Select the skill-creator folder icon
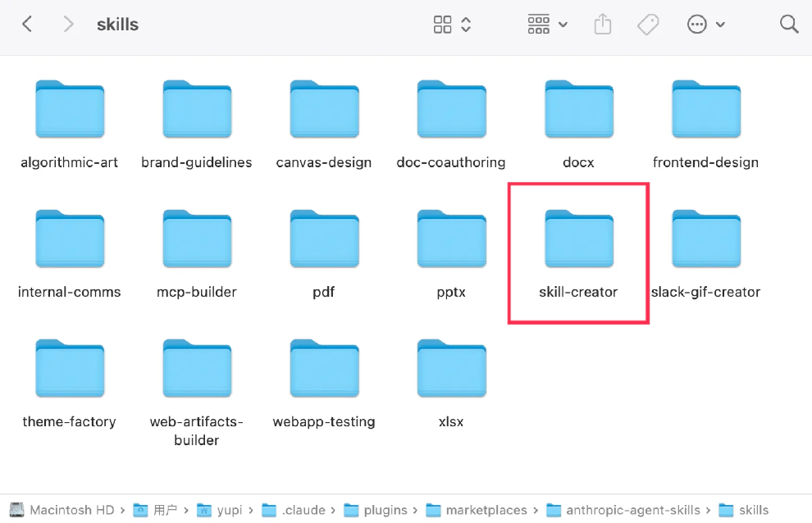The image size is (812, 523). (579, 239)
